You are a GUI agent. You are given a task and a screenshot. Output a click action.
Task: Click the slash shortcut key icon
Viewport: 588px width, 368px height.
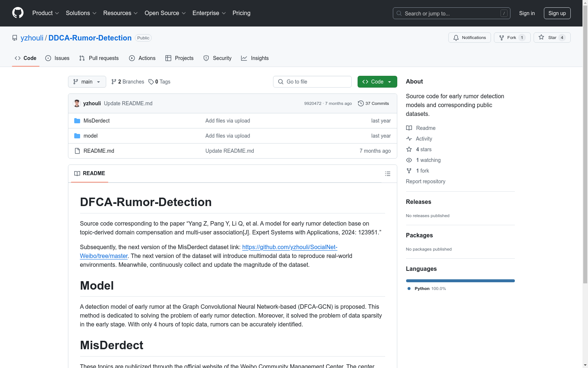504,13
